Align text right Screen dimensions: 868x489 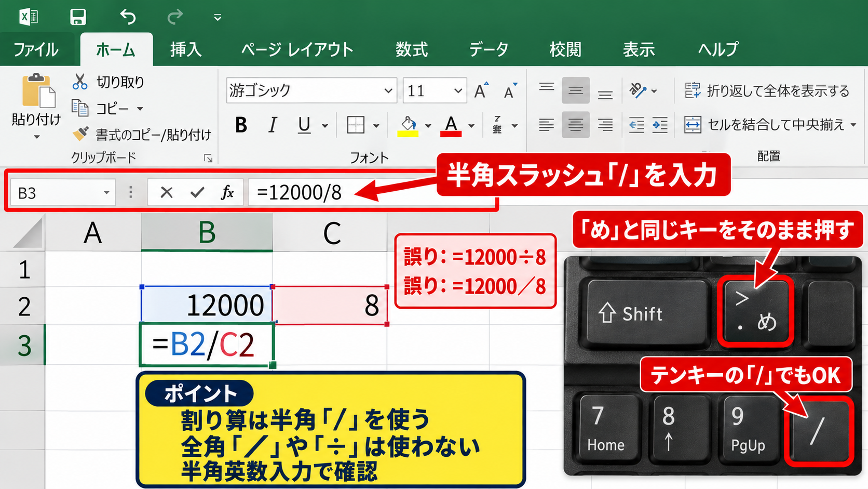tap(605, 125)
